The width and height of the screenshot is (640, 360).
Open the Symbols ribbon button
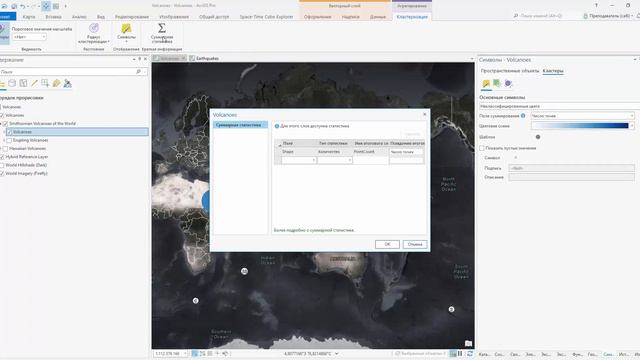coord(126,33)
